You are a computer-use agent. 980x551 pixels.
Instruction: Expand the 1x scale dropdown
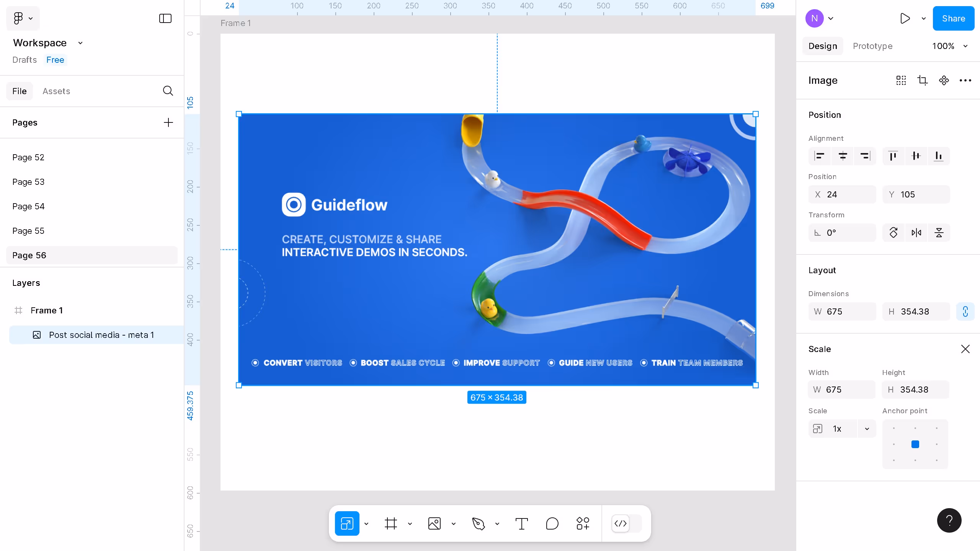pyautogui.click(x=867, y=429)
